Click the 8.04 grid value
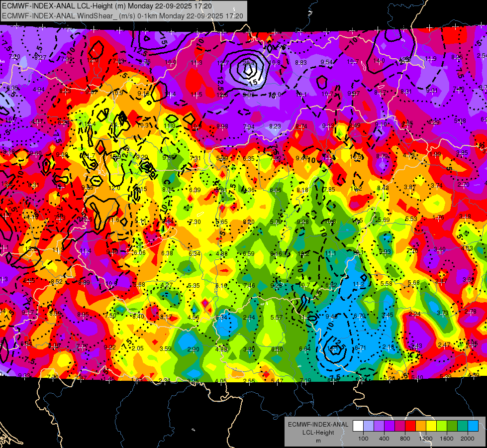The height and width of the screenshot is (448, 487). pyautogui.click(x=168, y=190)
